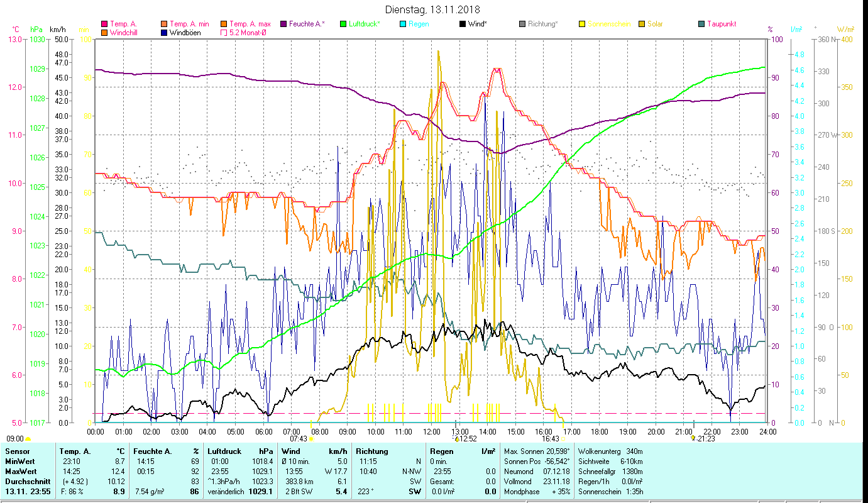Click the max temperature value 12.4
The image size is (868, 503).
point(118,472)
